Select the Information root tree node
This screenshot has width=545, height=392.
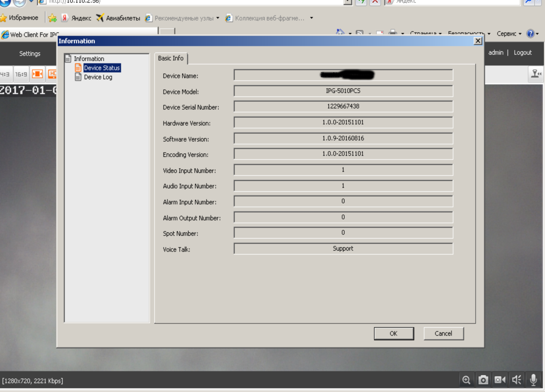pos(89,59)
